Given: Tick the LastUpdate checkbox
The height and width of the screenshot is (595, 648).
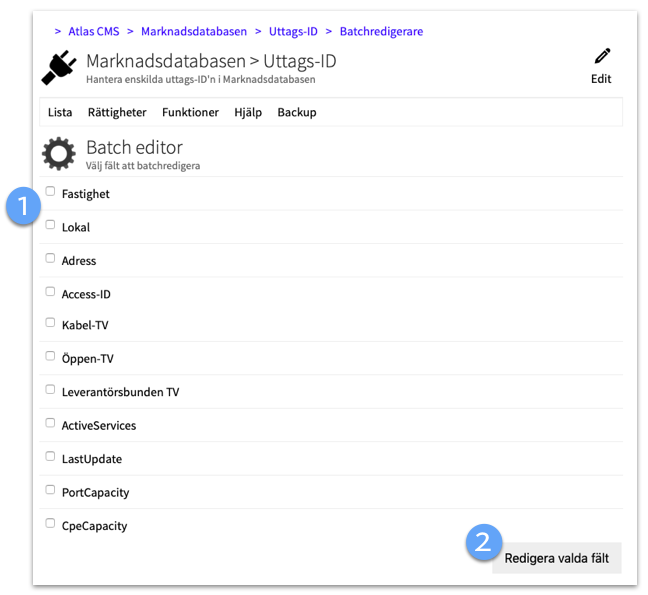Looking at the screenshot, I should coord(51,457).
